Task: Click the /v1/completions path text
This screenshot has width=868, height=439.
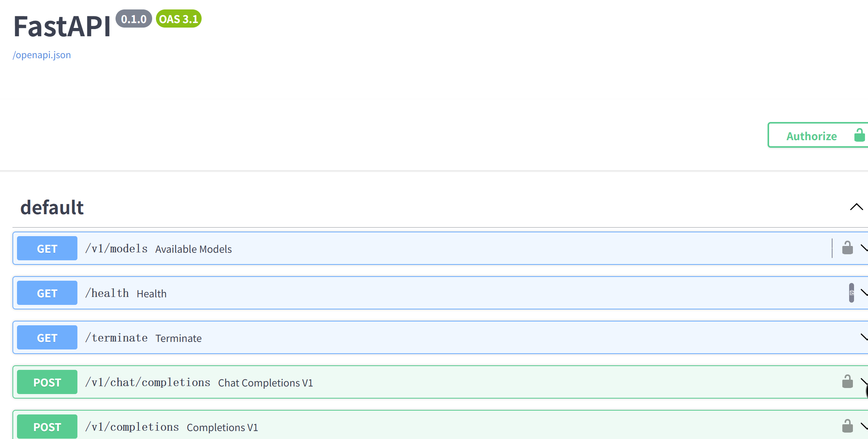Action: (132, 427)
